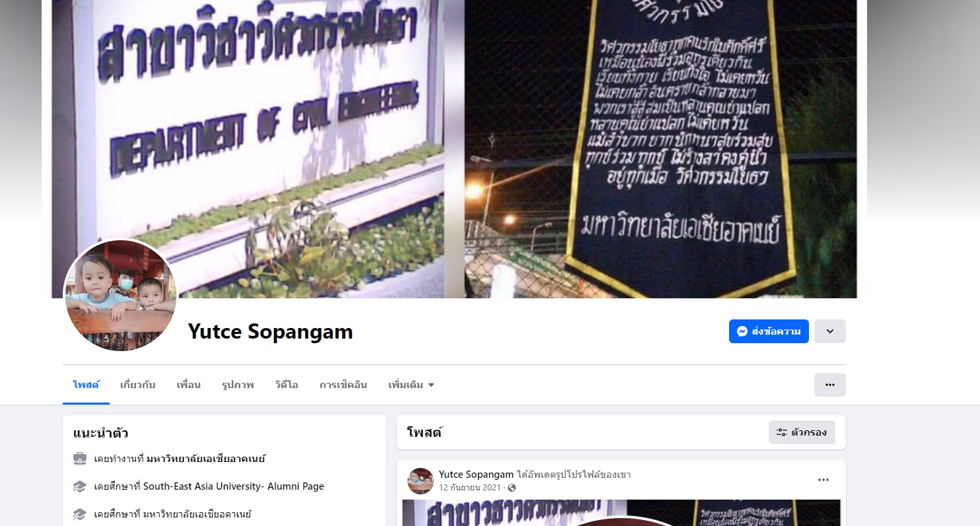
Task: Expand the เพิ่มเติม more dropdown tab
Action: (411, 385)
